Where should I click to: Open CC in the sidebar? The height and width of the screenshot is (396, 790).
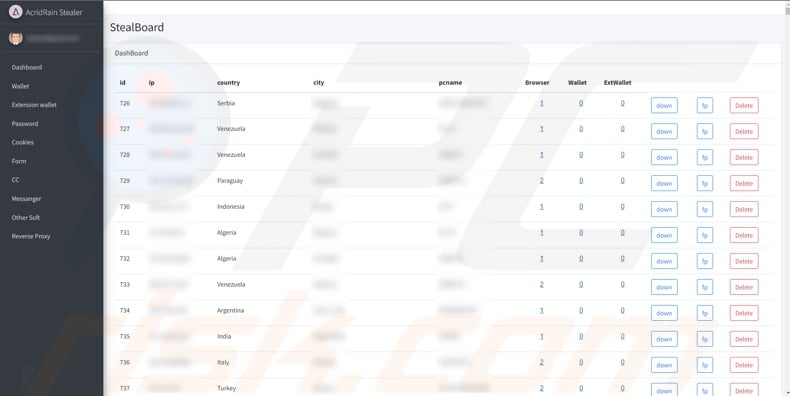tap(16, 180)
